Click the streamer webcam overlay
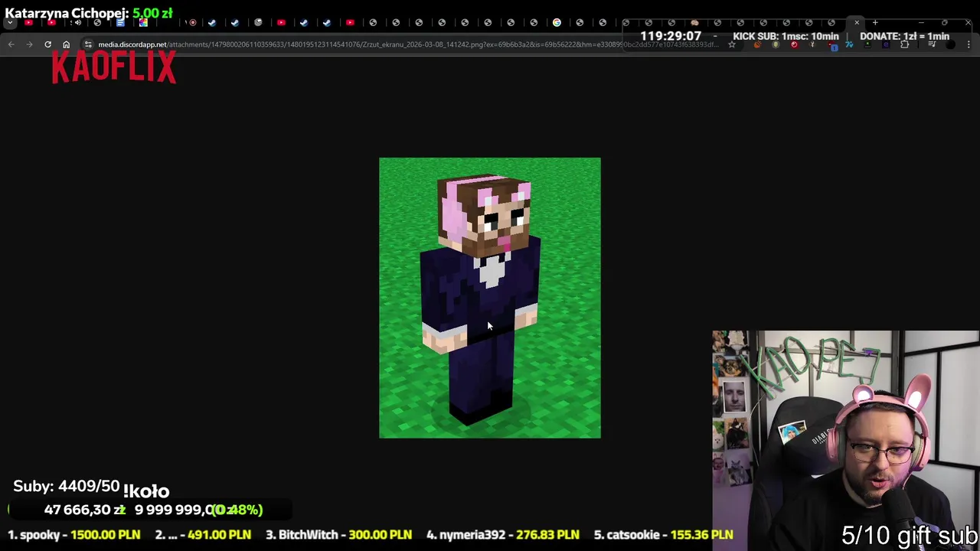The height and width of the screenshot is (551, 980). coord(846,441)
